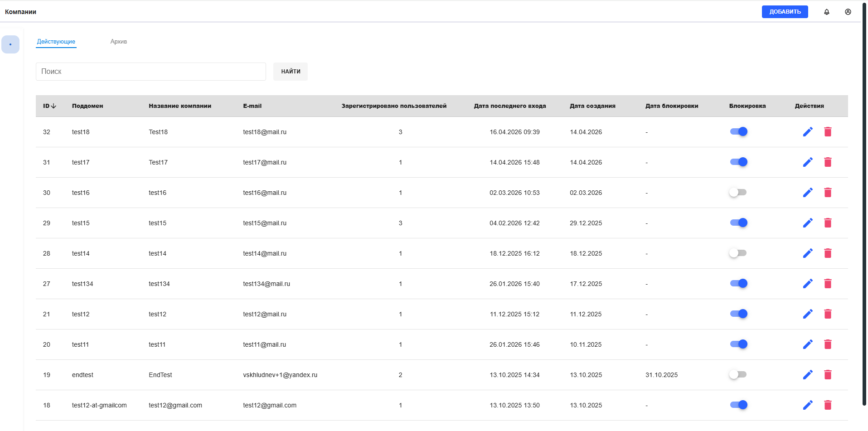Edit the test11 company
Viewport: 868px width, 431px height.
pyautogui.click(x=808, y=344)
